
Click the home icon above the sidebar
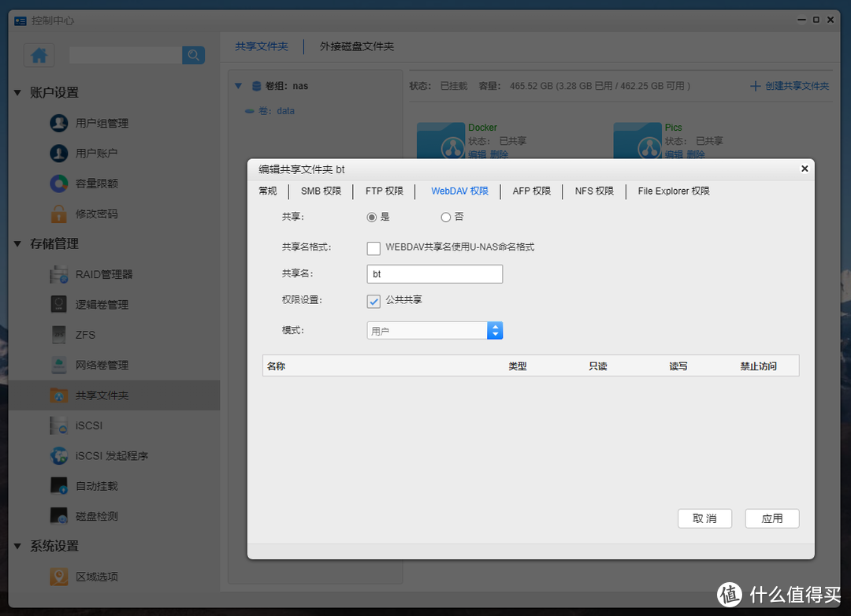(39, 55)
